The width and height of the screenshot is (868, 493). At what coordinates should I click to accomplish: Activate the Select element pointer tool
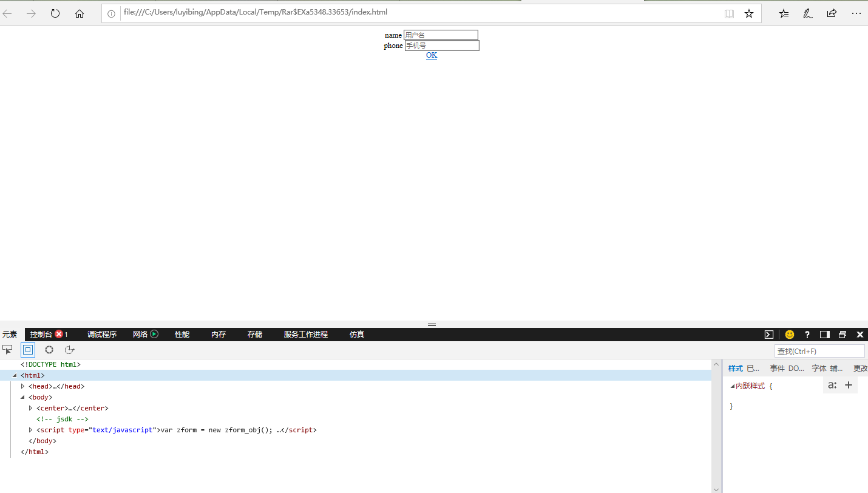8,350
